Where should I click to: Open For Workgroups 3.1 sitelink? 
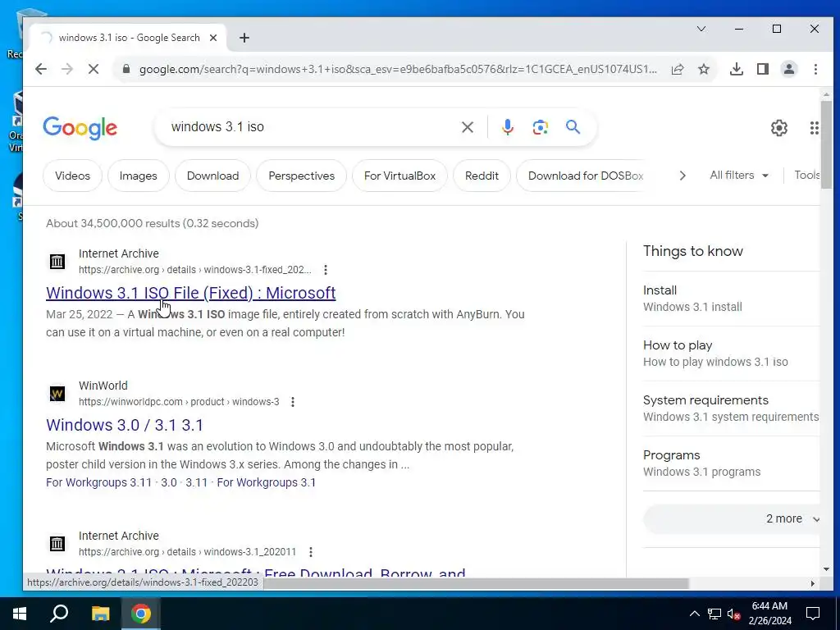click(x=267, y=482)
